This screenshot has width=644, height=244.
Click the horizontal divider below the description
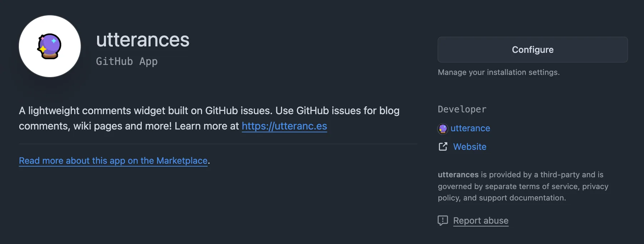(218, 144)
